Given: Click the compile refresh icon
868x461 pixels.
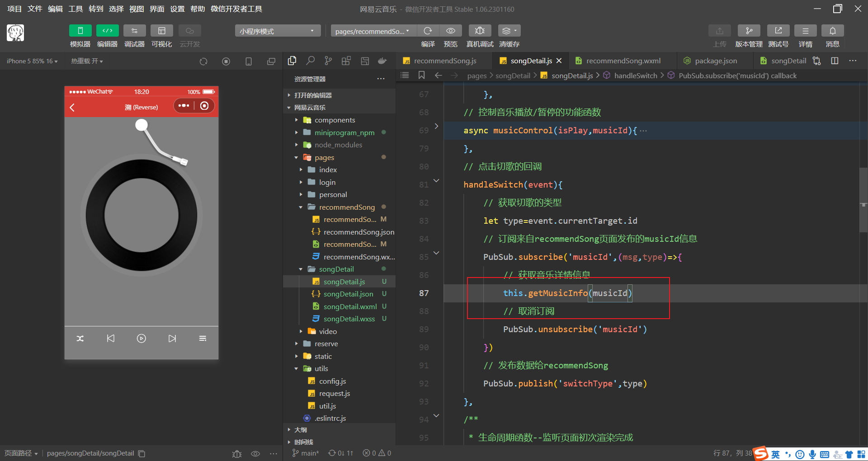Looking at the screenshot, I should pos(428,31).
